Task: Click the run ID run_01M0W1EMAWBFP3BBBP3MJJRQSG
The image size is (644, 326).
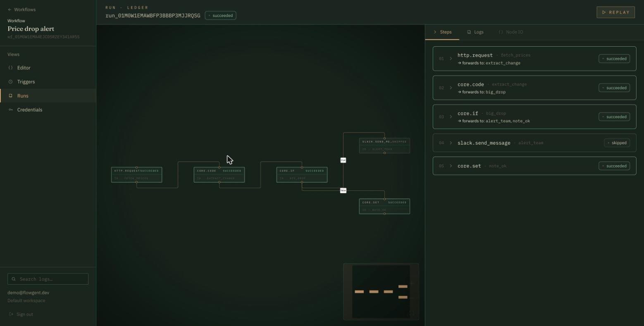Action: (153, 16)
